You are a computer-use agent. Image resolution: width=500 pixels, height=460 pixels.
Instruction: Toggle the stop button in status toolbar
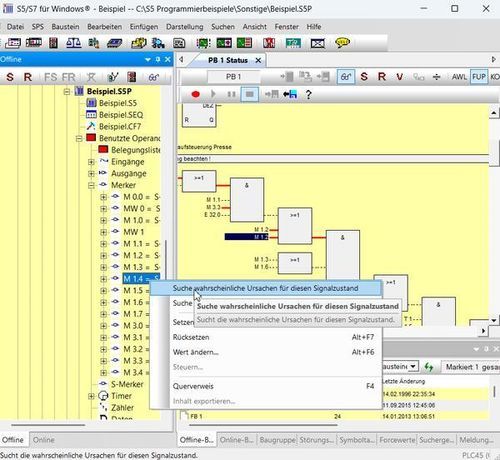[249, 95]
